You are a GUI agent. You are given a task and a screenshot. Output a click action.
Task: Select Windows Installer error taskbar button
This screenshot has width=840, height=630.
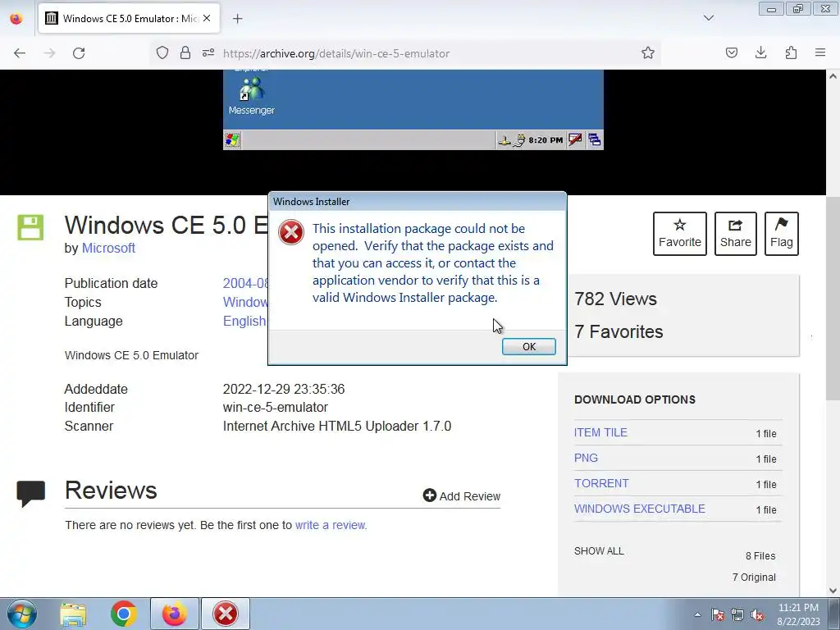click(226, 614)
